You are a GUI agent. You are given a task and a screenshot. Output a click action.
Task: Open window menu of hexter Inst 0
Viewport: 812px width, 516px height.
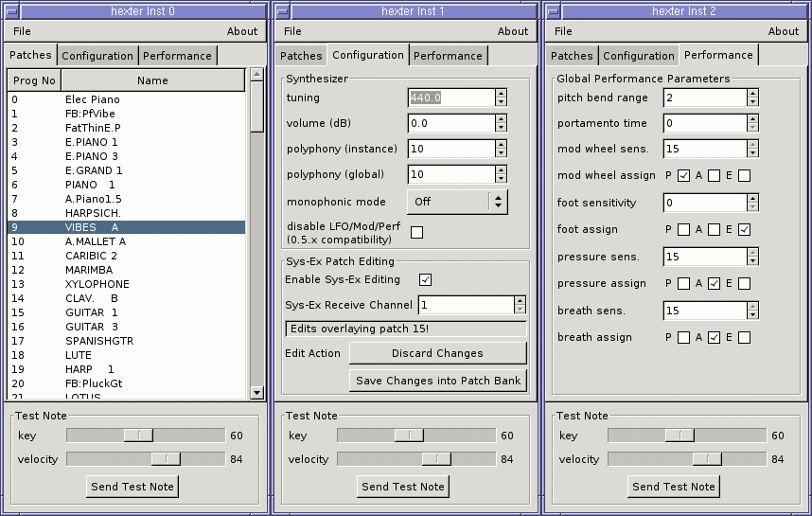point(11,10)
